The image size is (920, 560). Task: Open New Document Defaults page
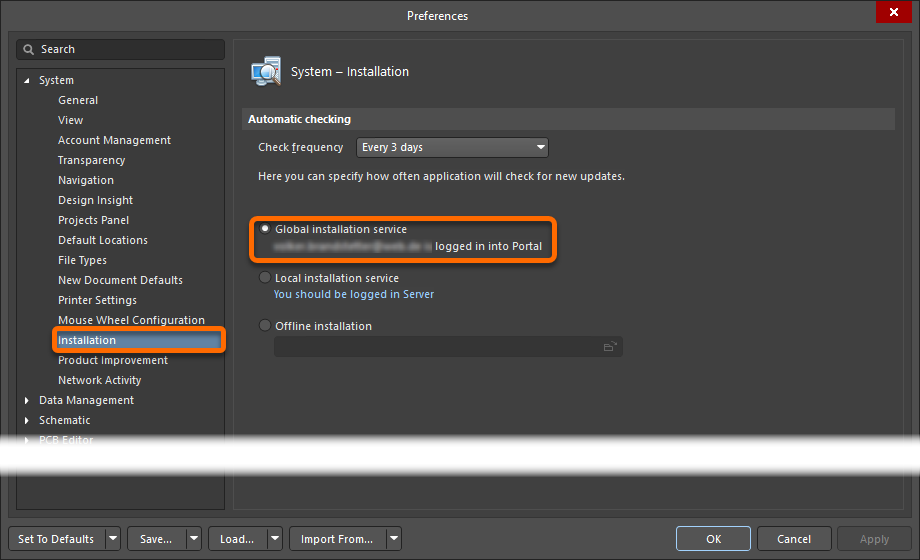pos(120,280)
